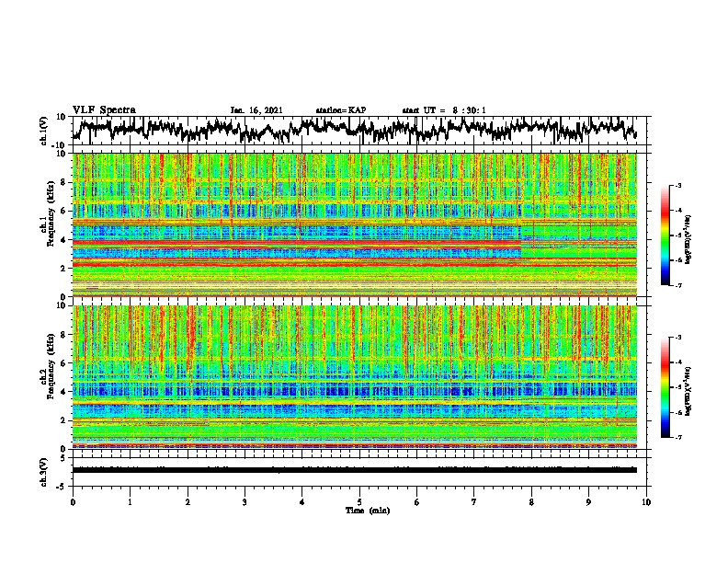The height and width of the screenshot is (563, 728).
Task: Click the "2" tick on the time axis
Action: 188,502
